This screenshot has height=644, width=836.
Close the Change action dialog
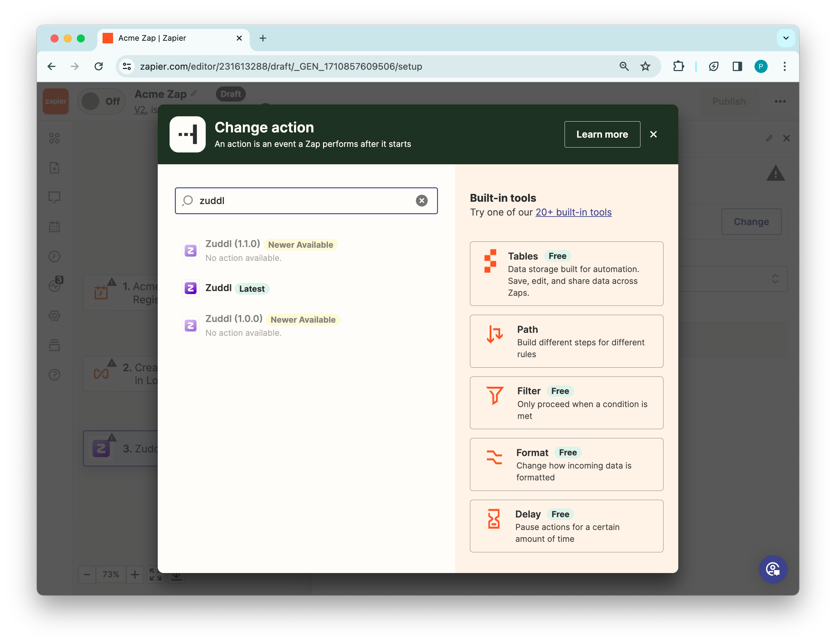(653, 134)
